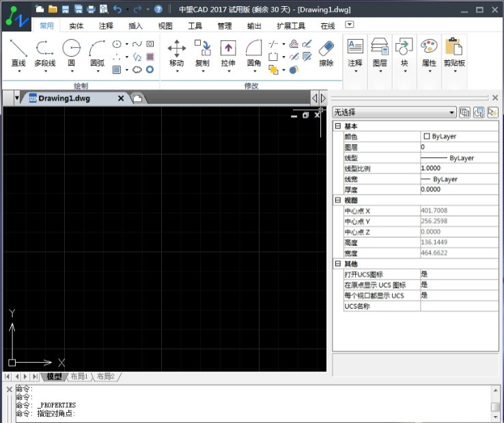Open the document tab list dropdown arrow

coord(16,98)
